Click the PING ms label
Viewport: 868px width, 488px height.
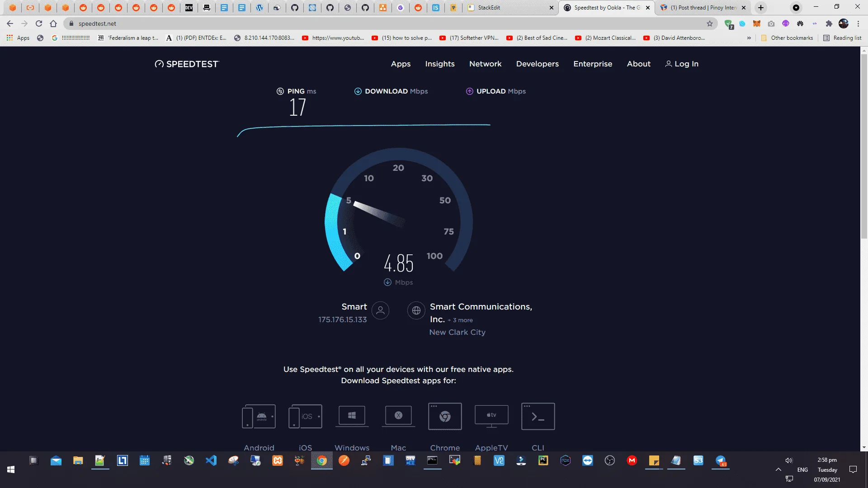tap(296, 91)
